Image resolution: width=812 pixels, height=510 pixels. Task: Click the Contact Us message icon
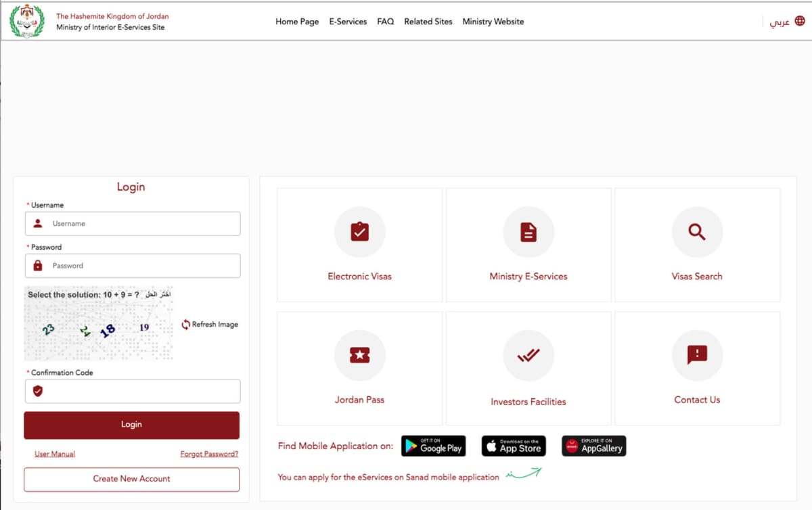pos(696,355)
